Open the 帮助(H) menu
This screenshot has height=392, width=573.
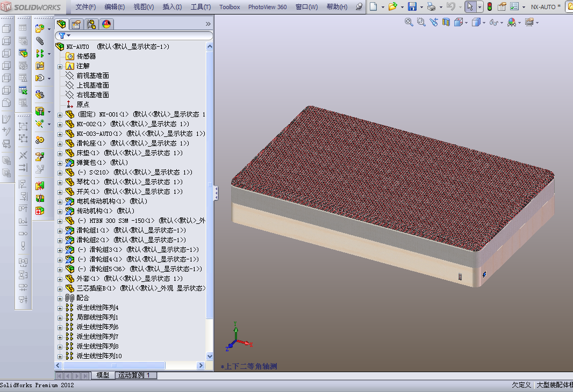pyautogui.click(x=337, y=6)
